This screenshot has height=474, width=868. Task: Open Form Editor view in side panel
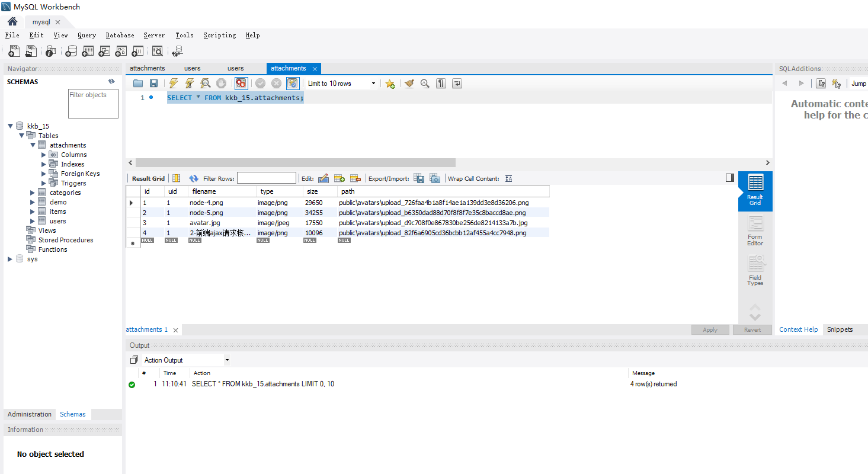(x=755, y=231)
